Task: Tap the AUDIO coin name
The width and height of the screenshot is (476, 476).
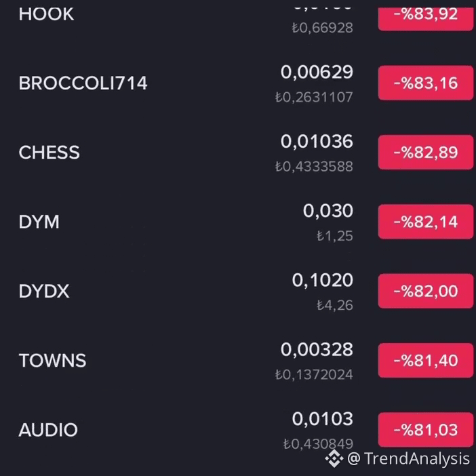Action: 48,430
